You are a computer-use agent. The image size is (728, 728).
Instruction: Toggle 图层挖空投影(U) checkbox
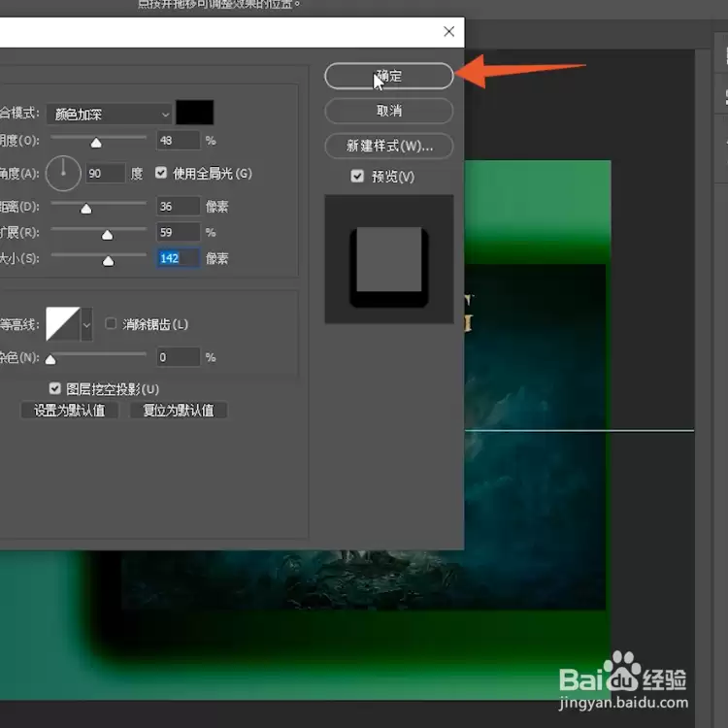coord(54,388)
